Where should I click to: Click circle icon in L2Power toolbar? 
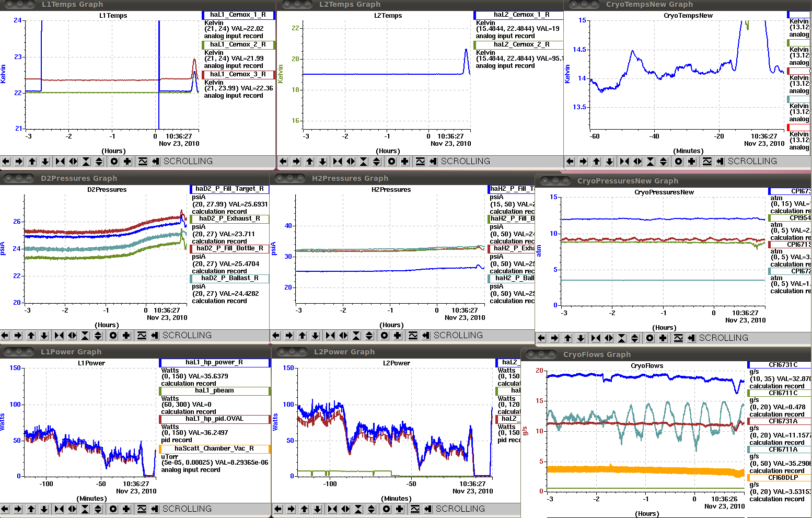387,509
